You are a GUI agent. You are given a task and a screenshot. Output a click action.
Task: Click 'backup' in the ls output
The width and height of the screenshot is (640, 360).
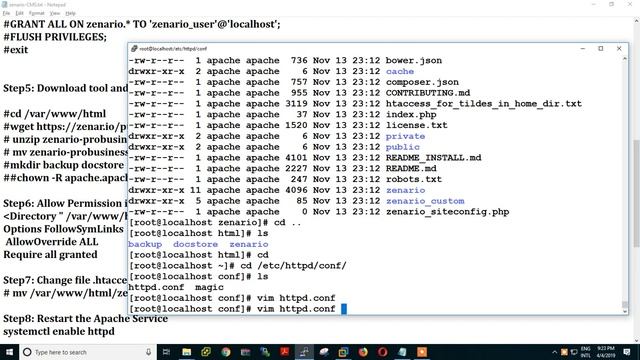(145, 244)
